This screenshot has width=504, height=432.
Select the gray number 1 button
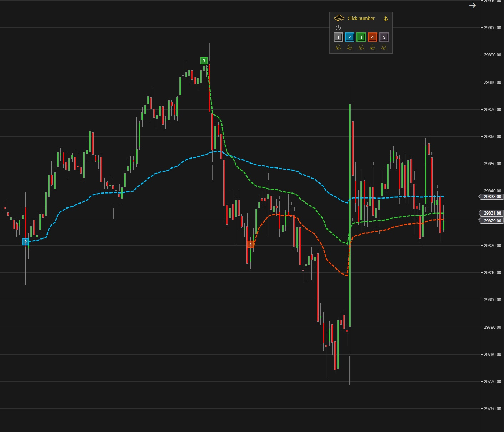338,37
